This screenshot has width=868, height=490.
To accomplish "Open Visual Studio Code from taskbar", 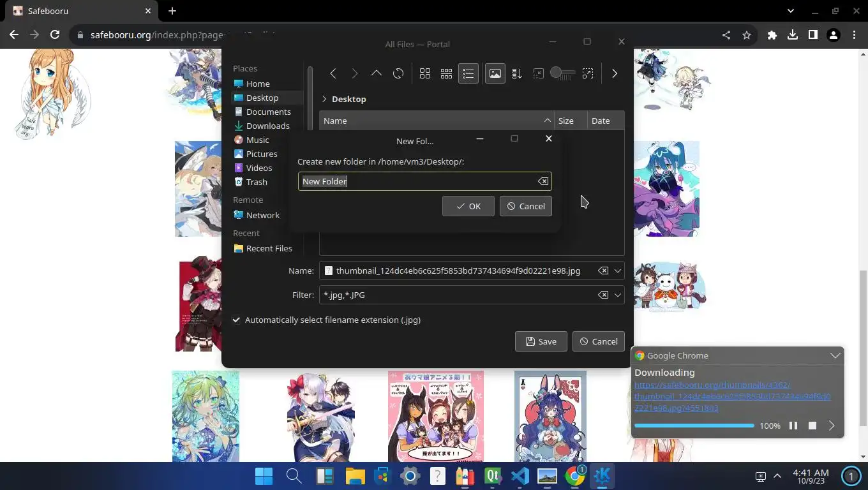I will 520,476.
